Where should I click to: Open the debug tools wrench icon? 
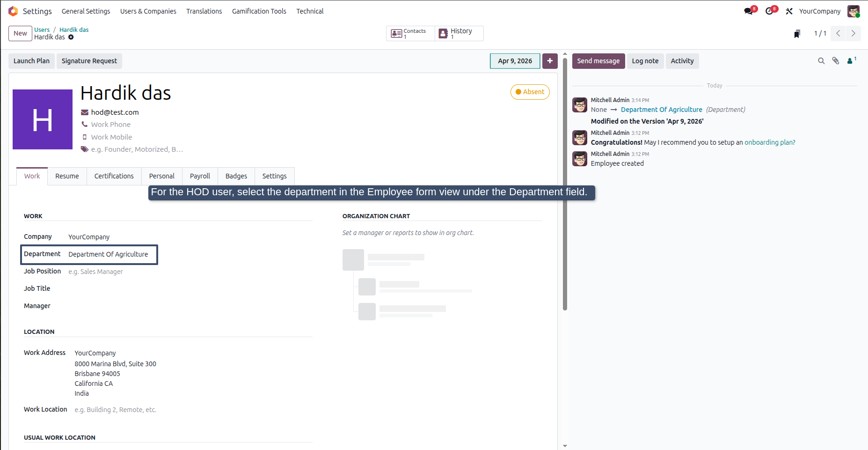789,11
